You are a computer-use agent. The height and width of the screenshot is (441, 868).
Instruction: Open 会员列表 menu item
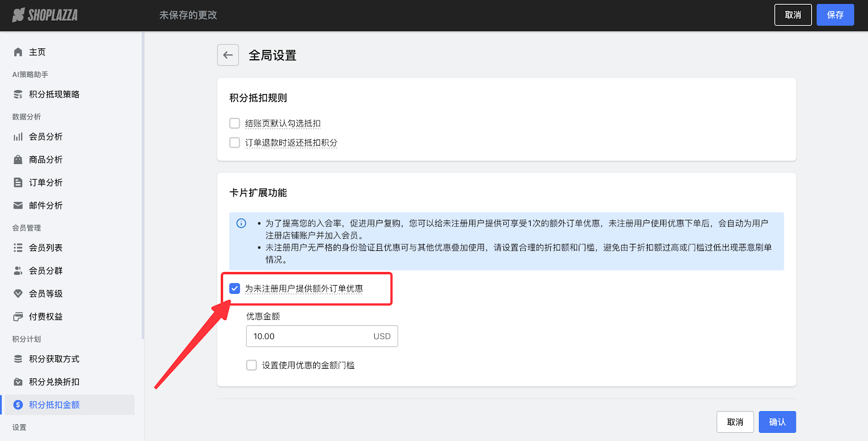tap(46, 248)
